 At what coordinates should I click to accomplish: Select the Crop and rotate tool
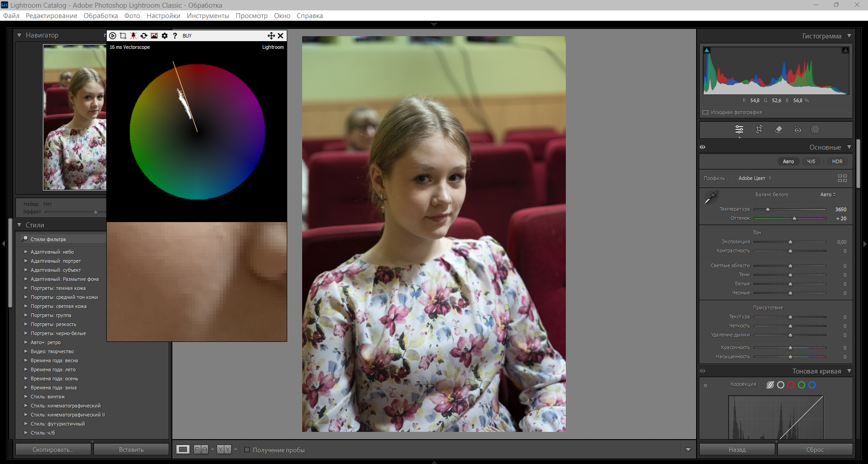tap(759, 130)
